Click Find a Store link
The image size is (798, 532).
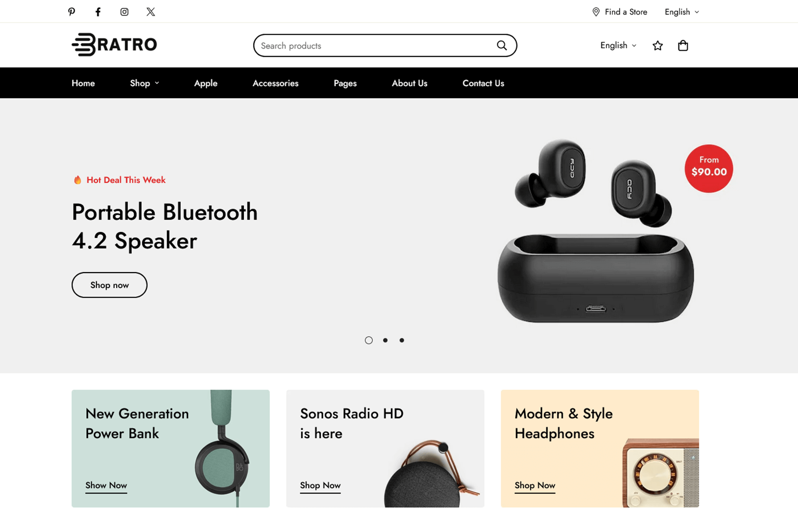(x=619, y=12)
